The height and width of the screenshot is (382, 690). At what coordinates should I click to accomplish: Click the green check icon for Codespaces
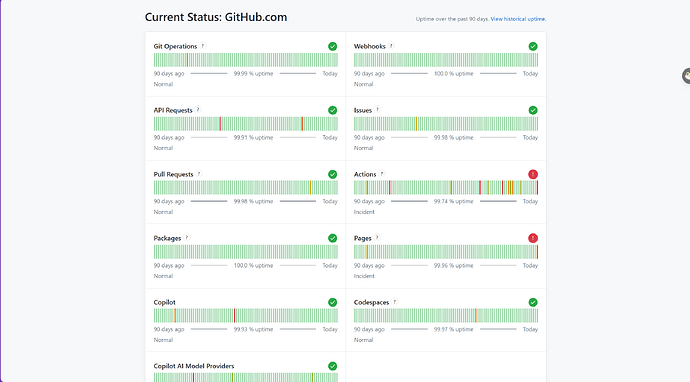pos(533,302)
